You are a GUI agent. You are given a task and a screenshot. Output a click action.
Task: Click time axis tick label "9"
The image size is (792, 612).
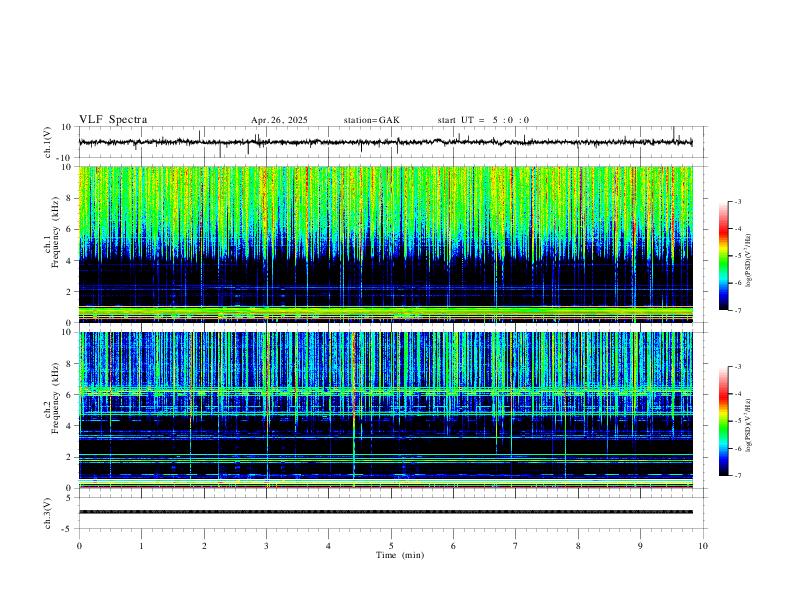(640, 546)
